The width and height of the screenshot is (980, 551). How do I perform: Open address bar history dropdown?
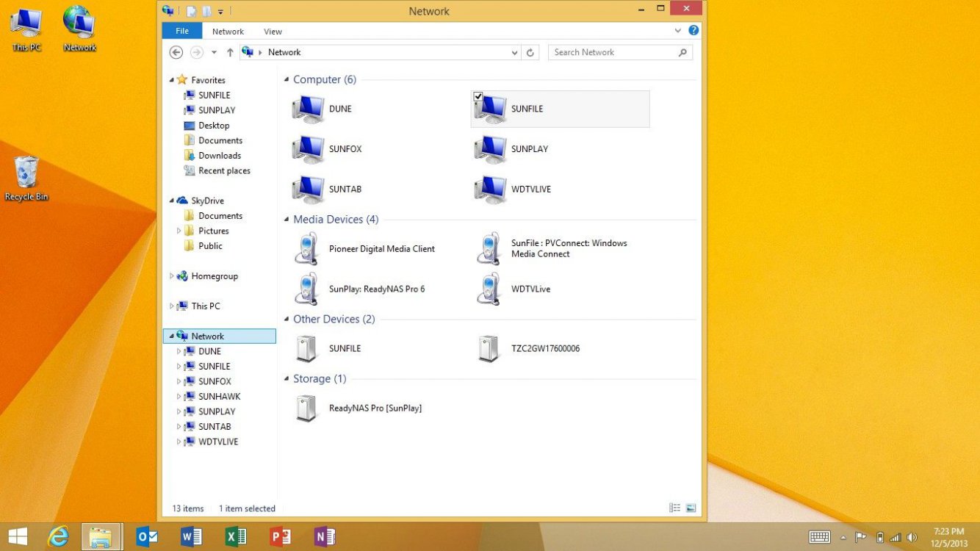click(514, 53)
